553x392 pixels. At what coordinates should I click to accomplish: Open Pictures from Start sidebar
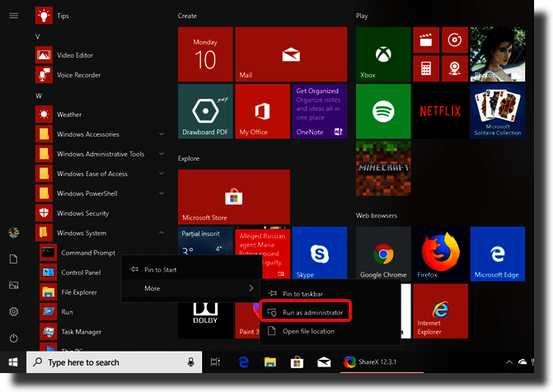(x=14, y=286)
